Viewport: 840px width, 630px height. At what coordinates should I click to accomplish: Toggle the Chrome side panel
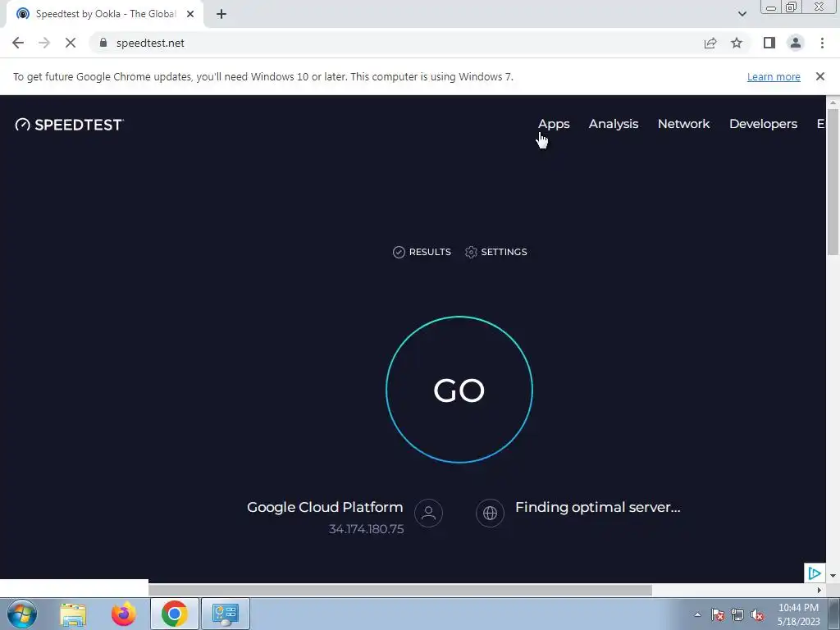(769, 43)
